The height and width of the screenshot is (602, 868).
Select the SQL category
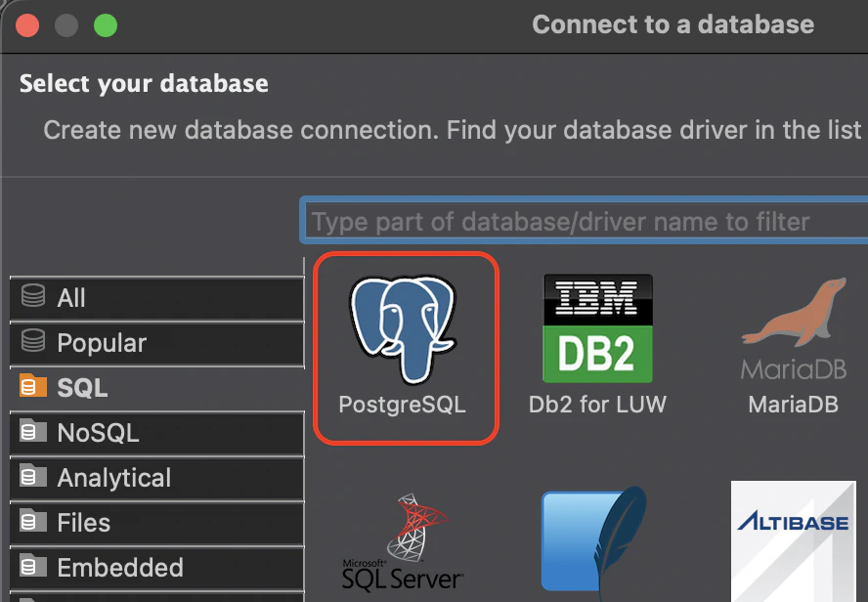pos(157,388)
